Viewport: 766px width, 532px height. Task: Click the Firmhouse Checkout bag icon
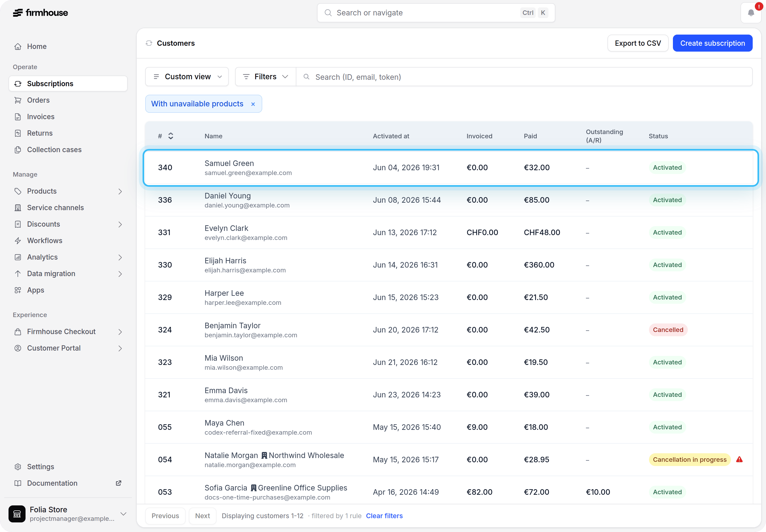pyautogui.click(x=18, y=332)
